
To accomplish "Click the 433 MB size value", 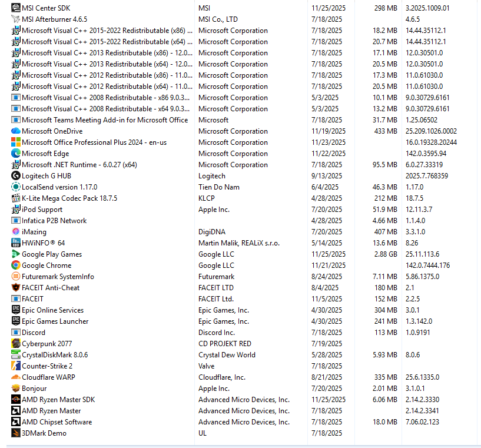I will [386, 131].
